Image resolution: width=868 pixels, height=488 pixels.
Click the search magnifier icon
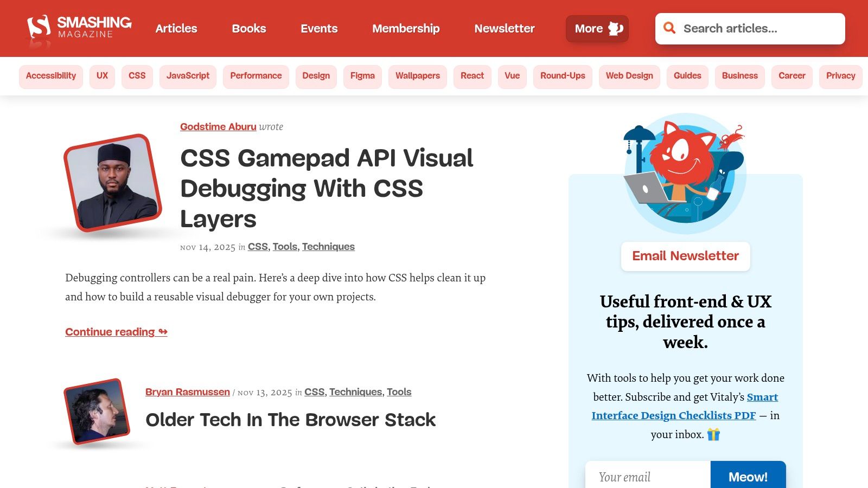pyautogui.click(x=669, y=28)
